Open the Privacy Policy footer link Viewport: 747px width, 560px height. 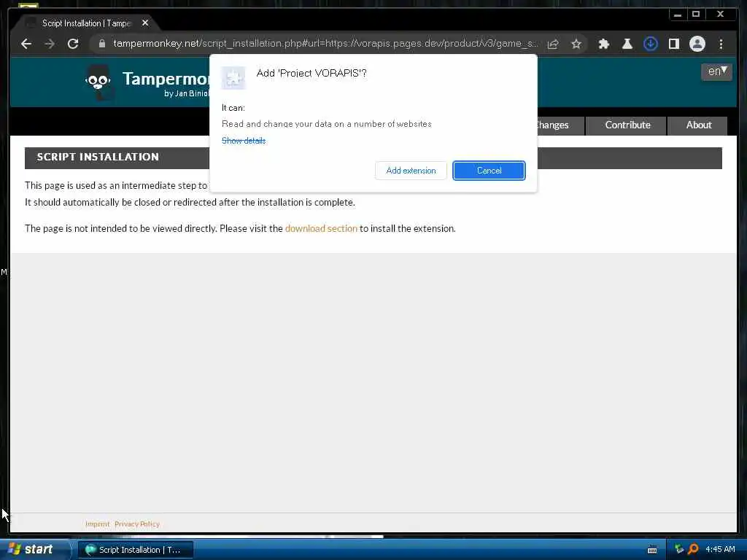click(x=136, y=524)
